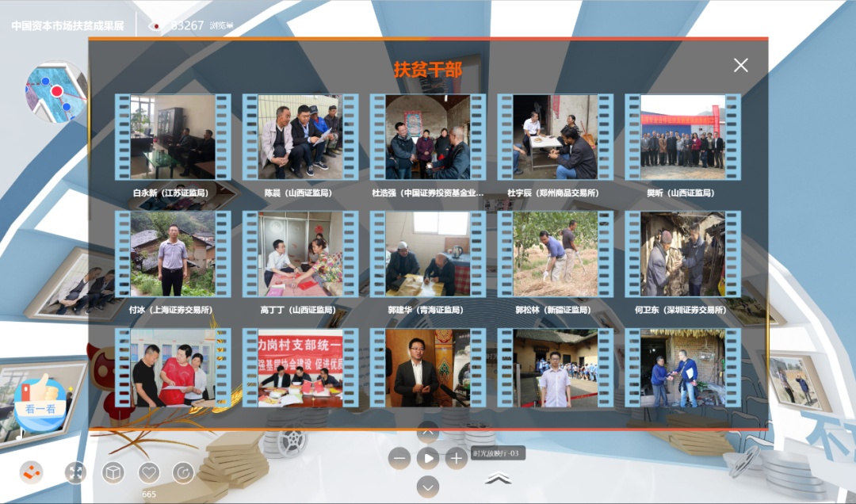
Task: Select the red marker on the minimap
Action: [x=57, y=91]
